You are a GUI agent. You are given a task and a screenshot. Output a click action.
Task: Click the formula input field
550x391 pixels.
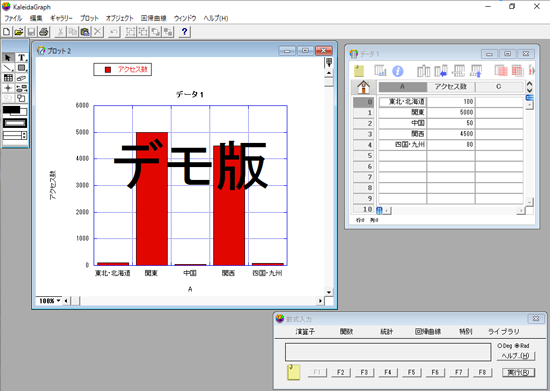[388, 352]
